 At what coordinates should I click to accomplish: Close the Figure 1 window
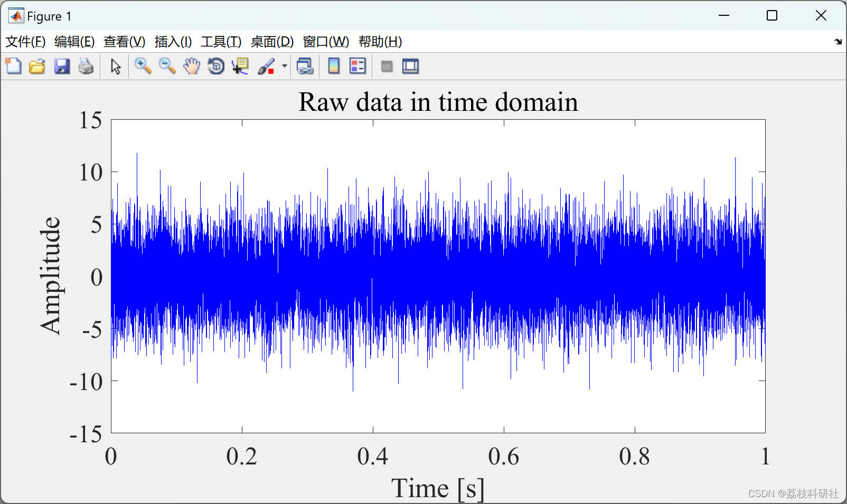coord(821,16)
